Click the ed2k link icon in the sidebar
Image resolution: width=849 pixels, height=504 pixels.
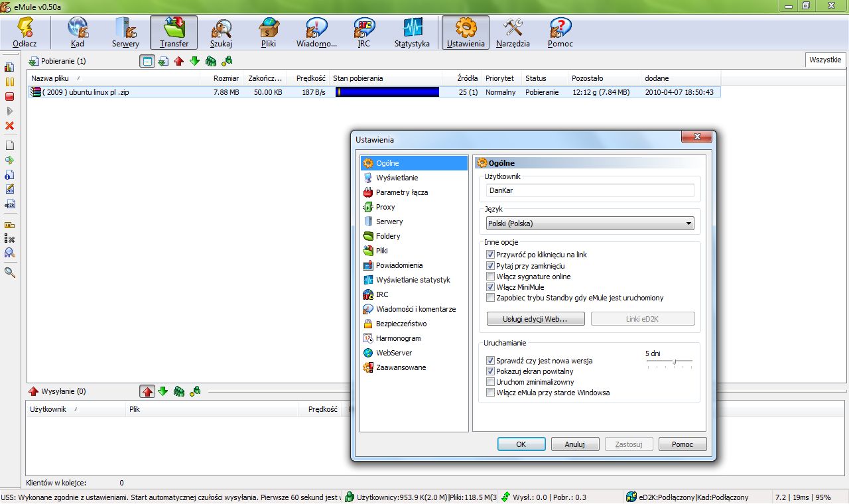(x=10, y=204)
